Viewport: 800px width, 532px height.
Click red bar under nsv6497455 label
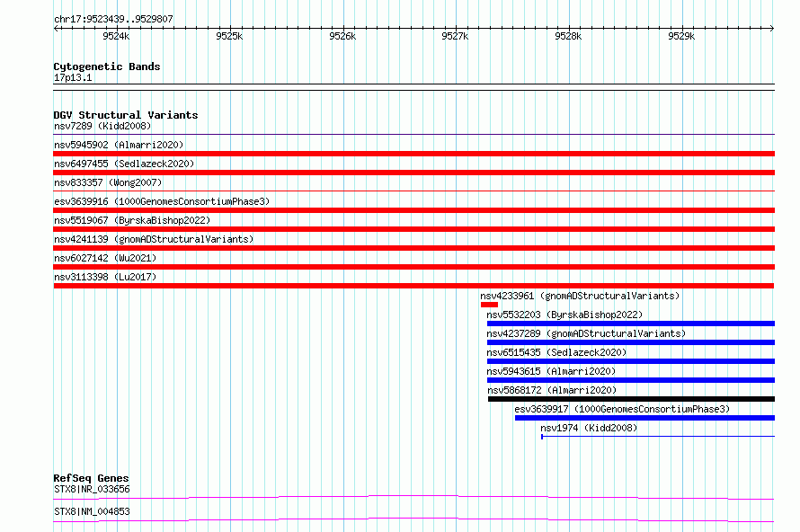[413, 173]
